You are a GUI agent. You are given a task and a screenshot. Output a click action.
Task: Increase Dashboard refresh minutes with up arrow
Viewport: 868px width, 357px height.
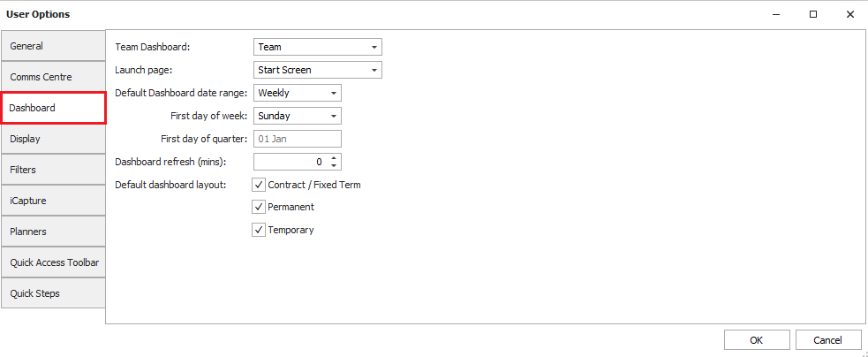point(333,158)
